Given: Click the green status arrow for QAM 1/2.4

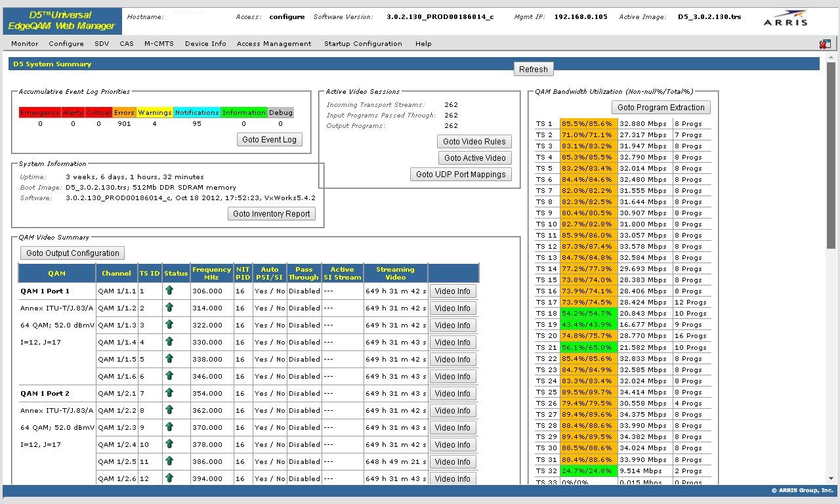Looking at the screenshot, I should tap(169, 444).
